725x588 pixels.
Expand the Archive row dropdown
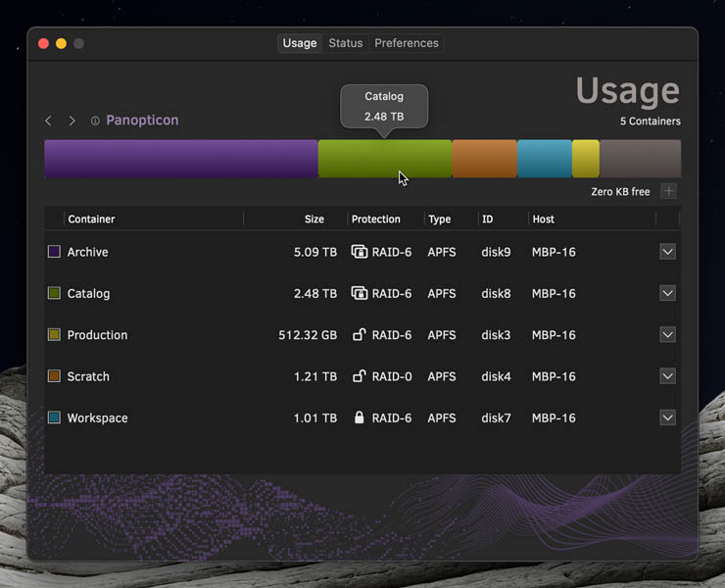(667, 252)
